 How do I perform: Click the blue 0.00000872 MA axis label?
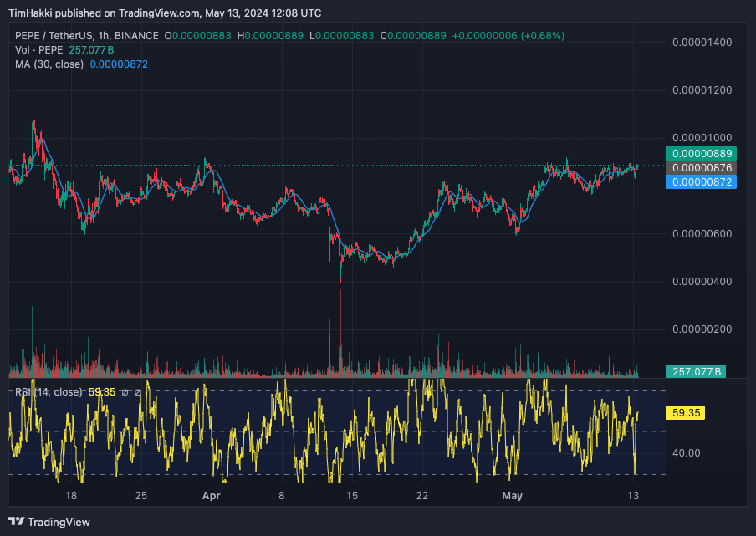tap(700, 181)
